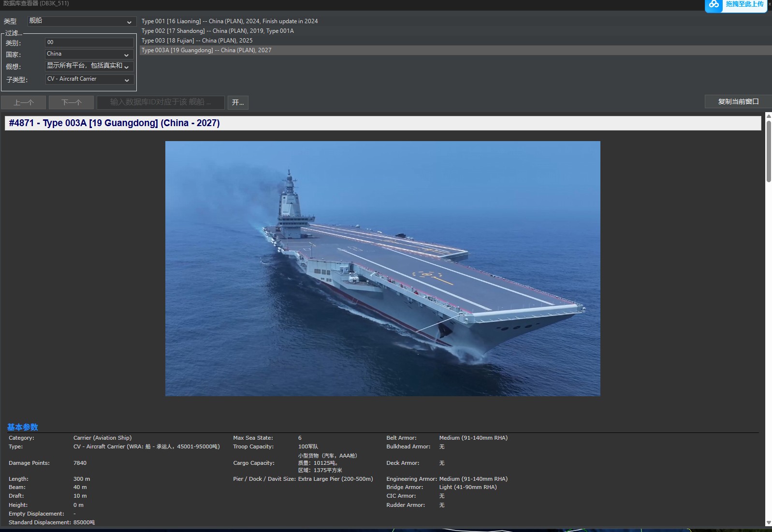Click the database ID input box
The image size is (772, 532).
tap(160, 102)
